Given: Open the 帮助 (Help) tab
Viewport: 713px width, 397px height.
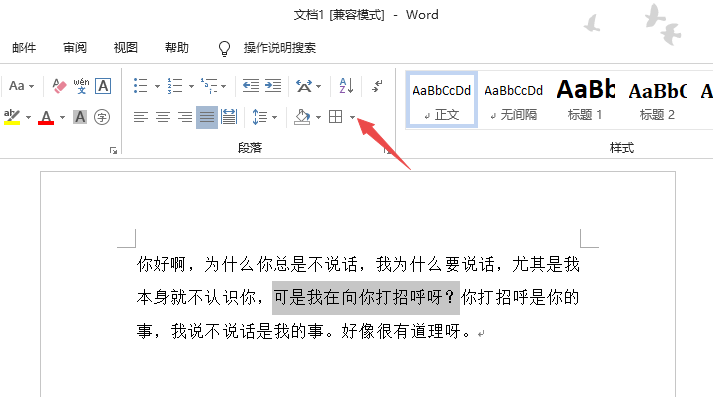Looking at the screenshot, I should [x=176, y=48].
